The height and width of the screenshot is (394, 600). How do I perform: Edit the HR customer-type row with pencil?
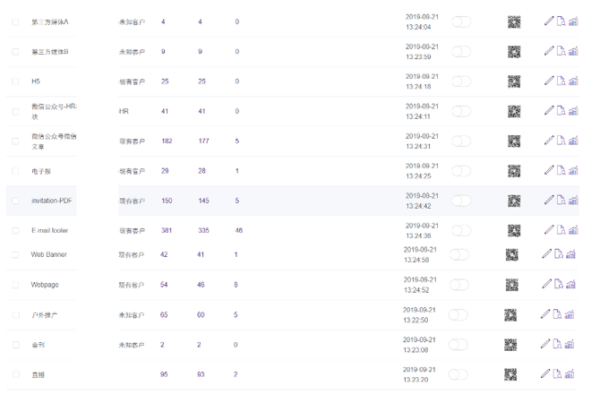[549, 111]
